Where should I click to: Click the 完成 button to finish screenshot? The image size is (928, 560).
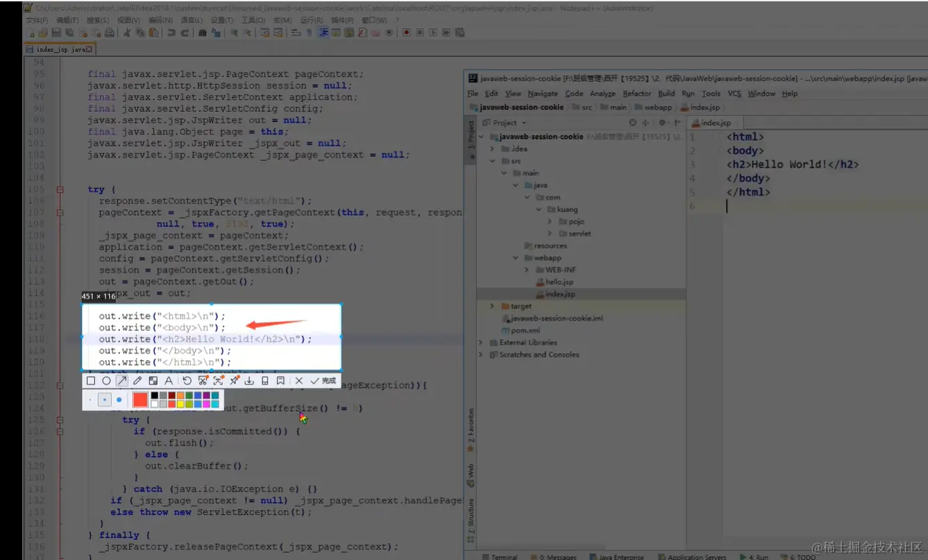click(323, 381)
